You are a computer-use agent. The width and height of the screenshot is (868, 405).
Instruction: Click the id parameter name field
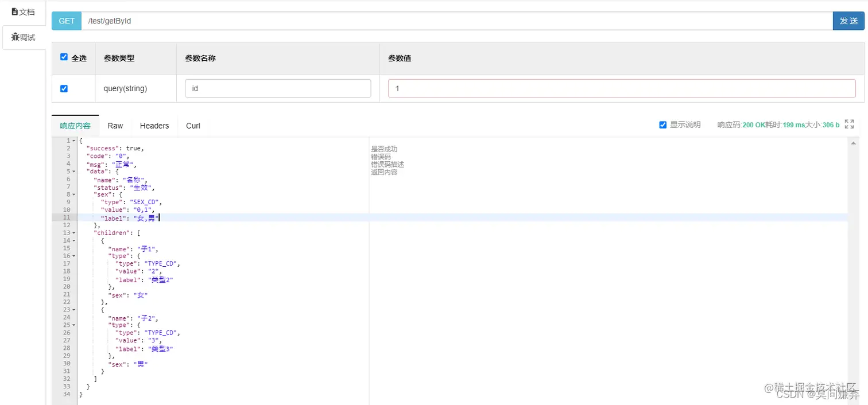[278, 88]
